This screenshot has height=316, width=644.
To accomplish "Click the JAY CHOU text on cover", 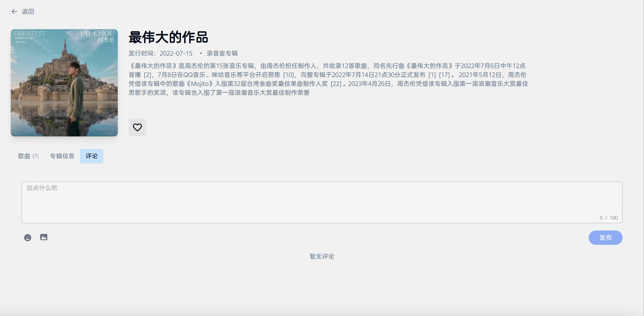I will pos(97,33).
